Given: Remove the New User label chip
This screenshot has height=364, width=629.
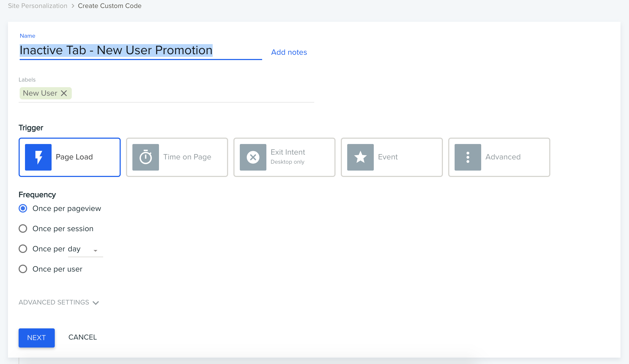Looking at the screenshot, I should click(64, 93).
